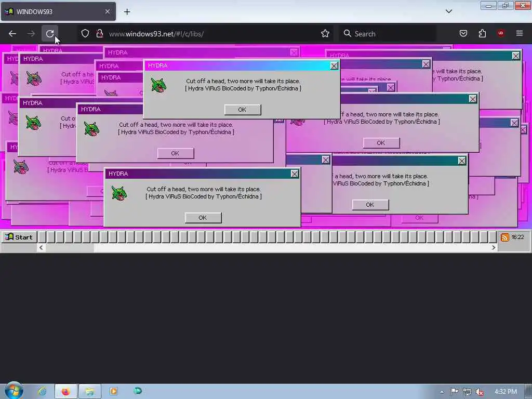This screenshot has height=399, width=532.
Task: Show hidden system tray icons
Action: (442, 392)
